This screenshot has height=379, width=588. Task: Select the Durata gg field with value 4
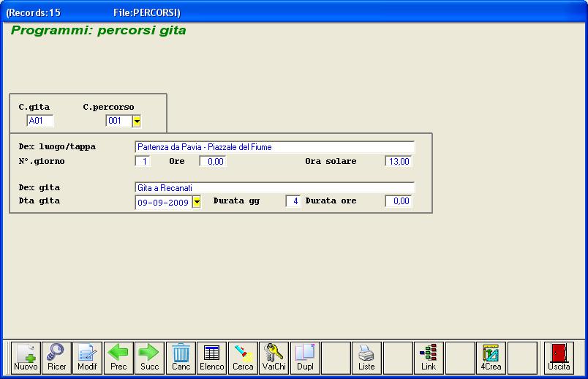point(293,201)
